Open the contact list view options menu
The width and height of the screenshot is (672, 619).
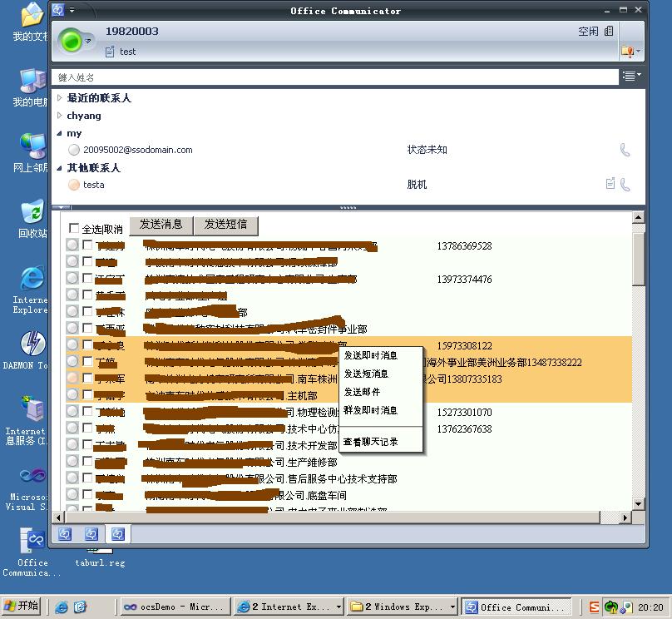pyautogui.click(x=632, y=76)
